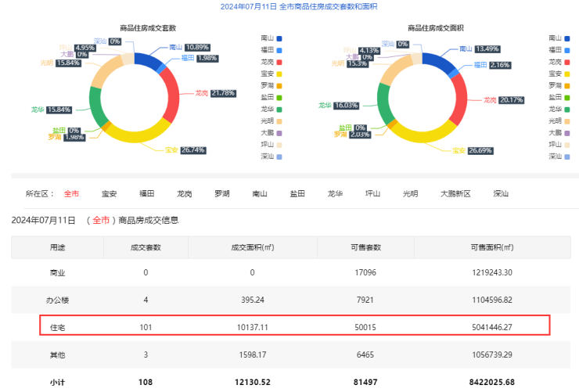Image resolution: width=579 pixels, height=392 pixels.
Task: Open the 深汕 district filter link
Action: click(x=501, y=193)
